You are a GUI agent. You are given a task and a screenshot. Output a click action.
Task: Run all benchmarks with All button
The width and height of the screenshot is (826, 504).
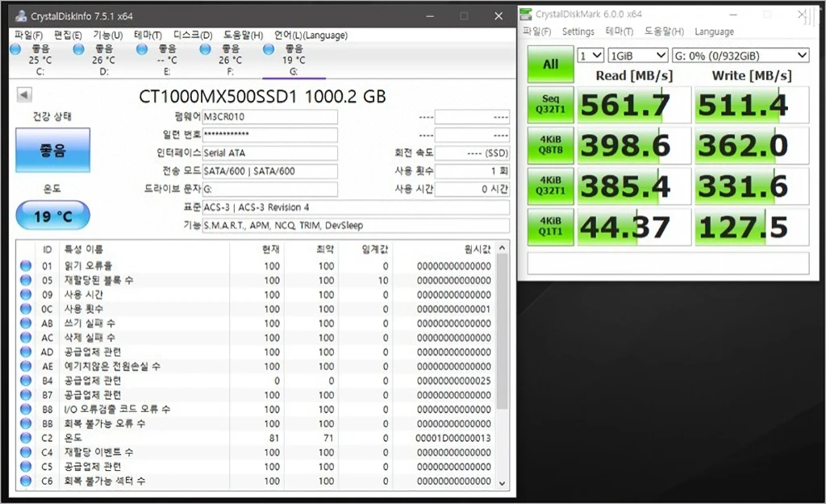[550, 65]
